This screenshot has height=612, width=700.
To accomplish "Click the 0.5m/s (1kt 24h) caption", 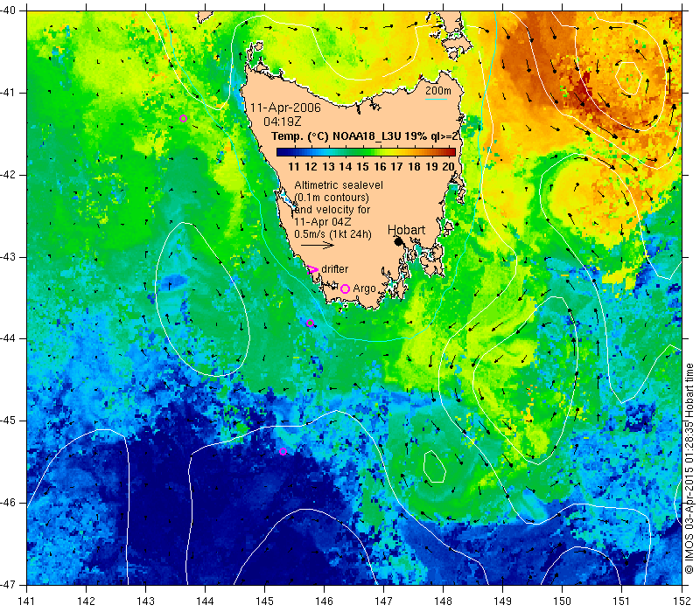I will [x=332, y=233].
